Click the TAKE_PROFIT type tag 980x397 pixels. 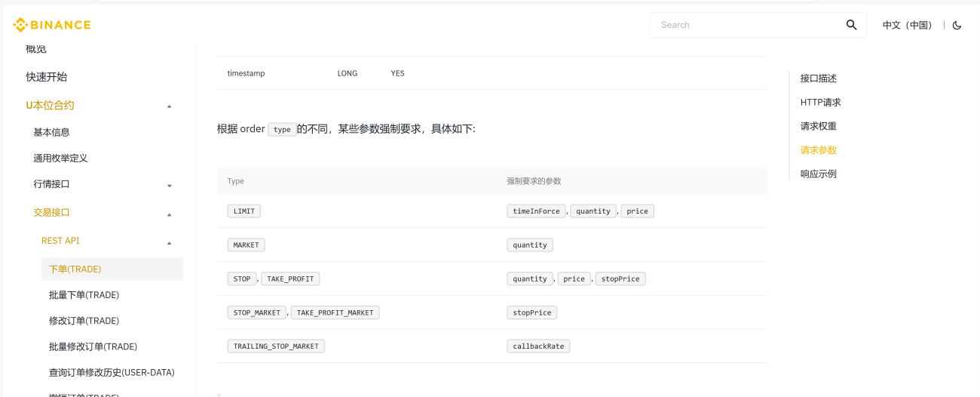pyautogui.click(x=290, y=279)
